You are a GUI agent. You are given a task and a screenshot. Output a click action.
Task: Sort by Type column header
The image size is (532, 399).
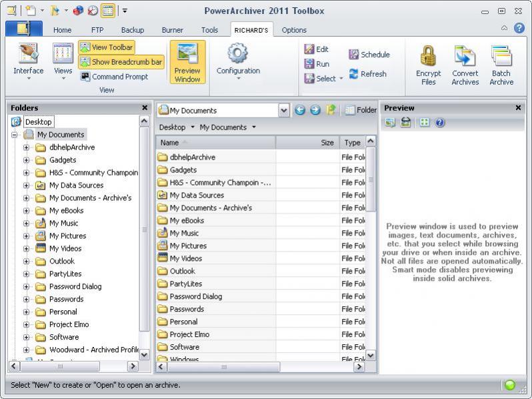pos(353,143)
